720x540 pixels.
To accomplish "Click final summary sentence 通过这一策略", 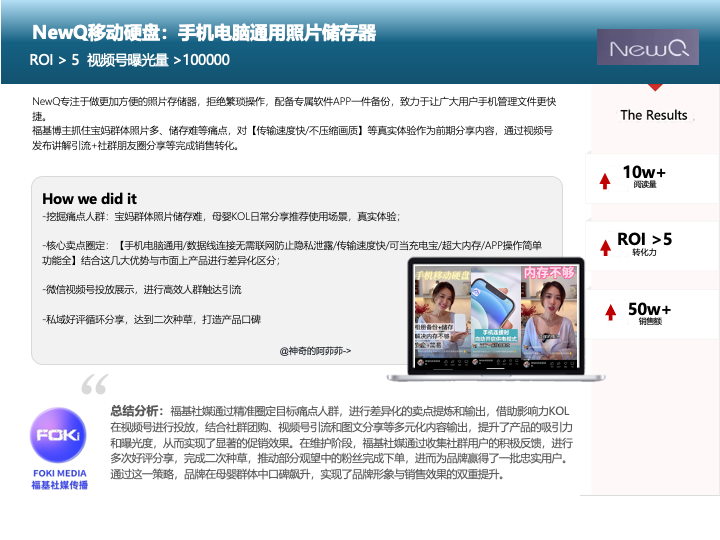I will click(307, 474).
